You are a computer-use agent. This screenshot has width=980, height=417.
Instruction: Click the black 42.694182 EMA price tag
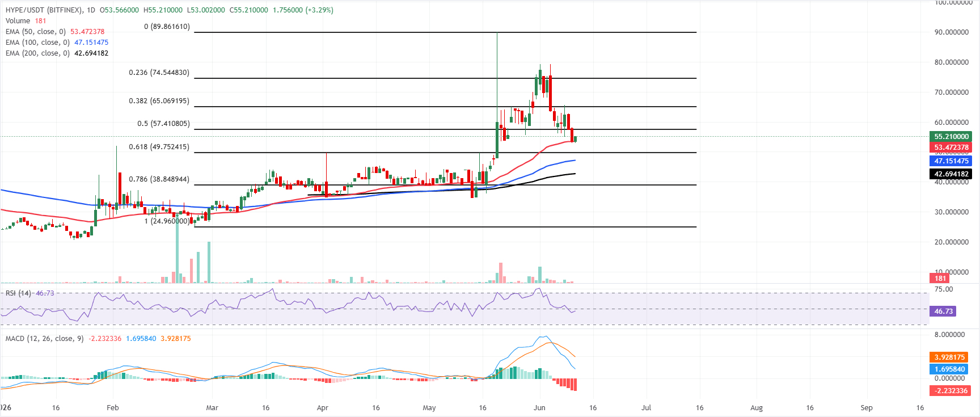click(x=951, y=174)
